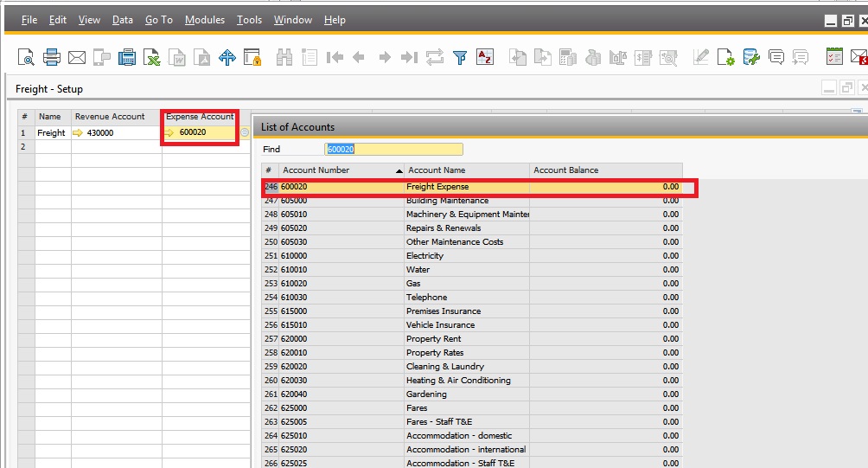Go to the Previous Record arrow
The height and width of the screenshot is (468, 868).
point(359,57)
